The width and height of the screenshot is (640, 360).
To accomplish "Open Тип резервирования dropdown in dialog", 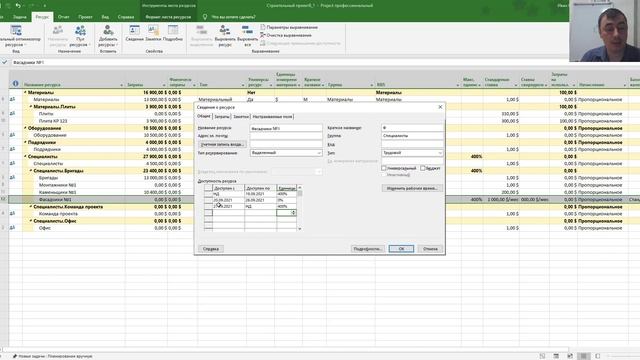I will pos(319,153).
